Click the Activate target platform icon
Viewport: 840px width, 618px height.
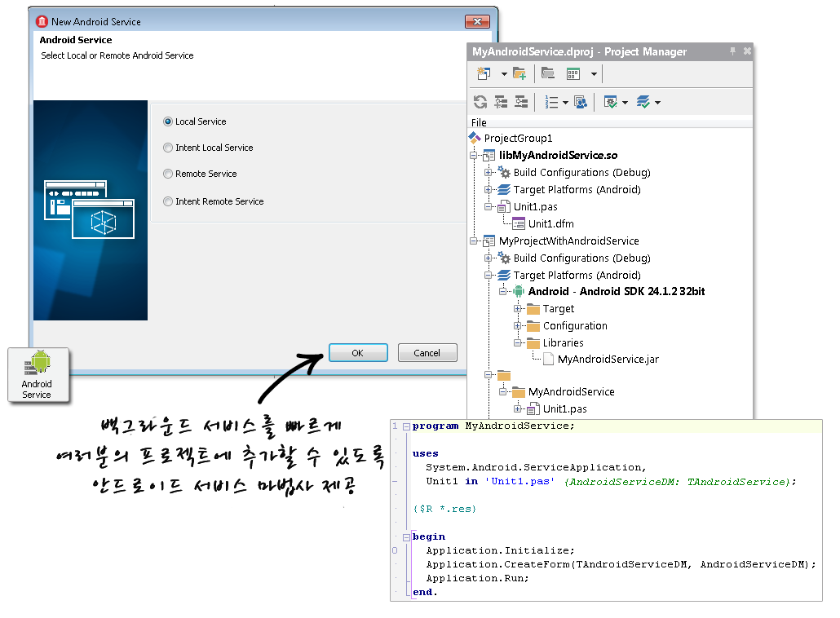pos(643,102)
